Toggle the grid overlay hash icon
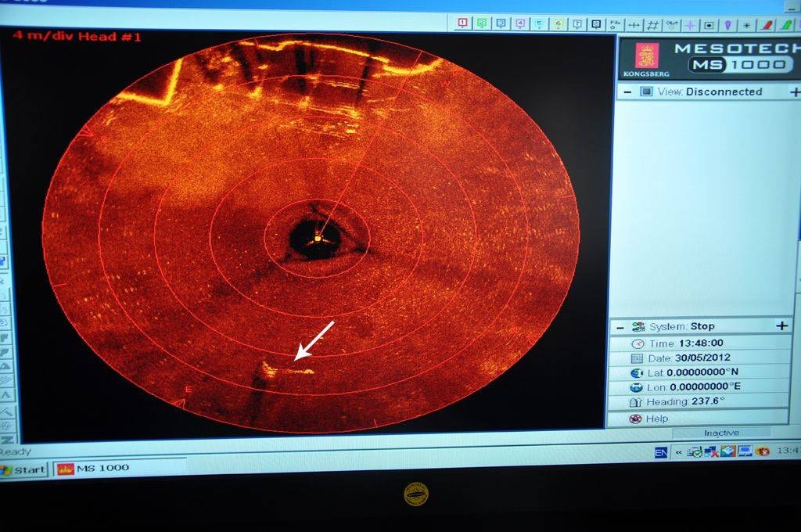The height and width of the screenshot is (532, 801). (653, 25)
